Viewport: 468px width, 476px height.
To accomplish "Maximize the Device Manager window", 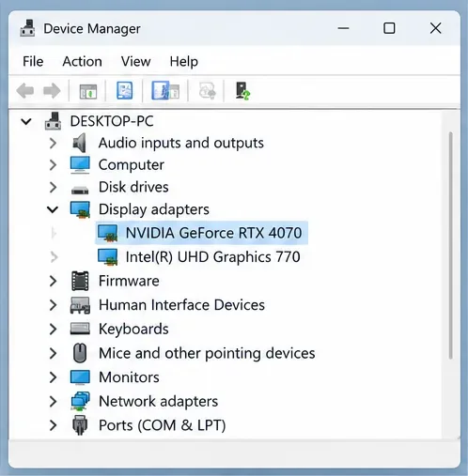I will pyautogui.click(x=389, y=28).
